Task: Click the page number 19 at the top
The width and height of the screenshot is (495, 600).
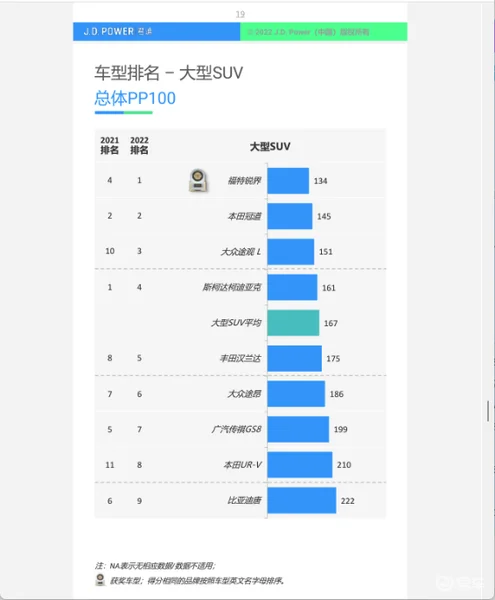Action: (240, 15)
